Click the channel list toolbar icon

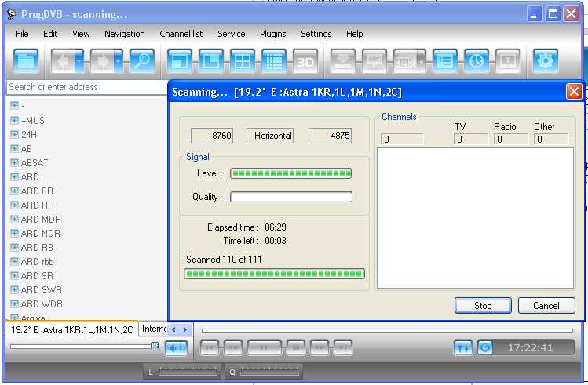pos(445,61)
